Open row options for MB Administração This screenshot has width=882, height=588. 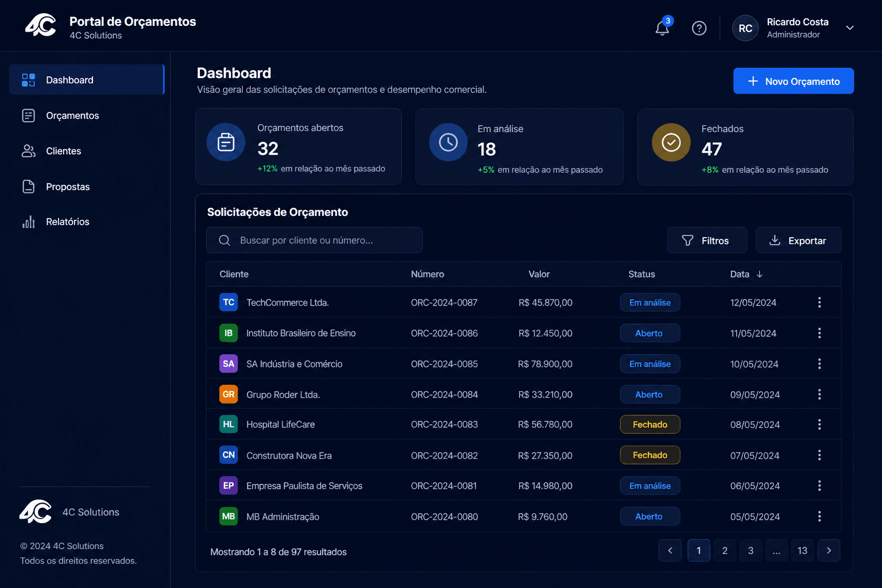click(x=819, y=516)
